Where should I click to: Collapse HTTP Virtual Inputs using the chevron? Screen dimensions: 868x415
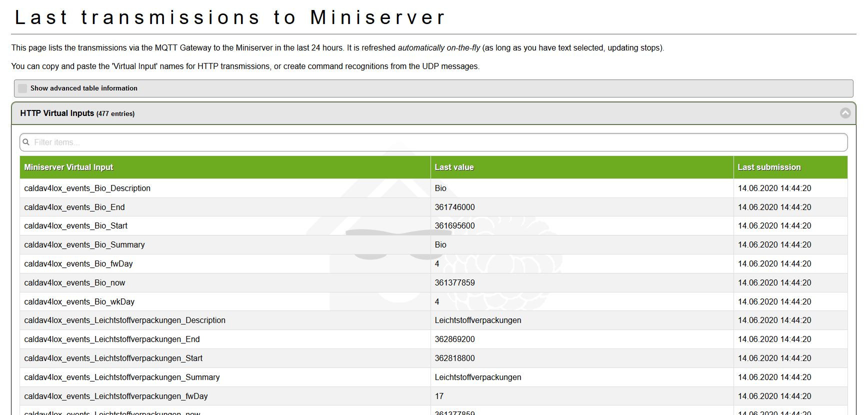845,113
